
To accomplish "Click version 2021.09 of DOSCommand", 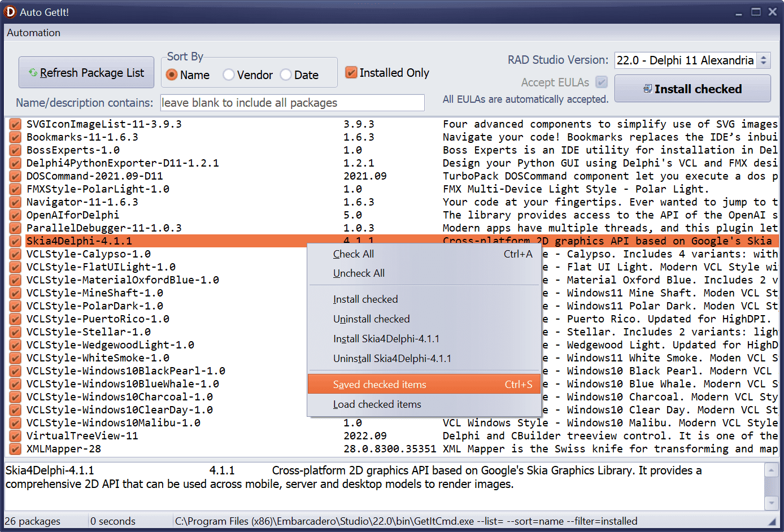I will pyautogui.click(x=365, y=176).
